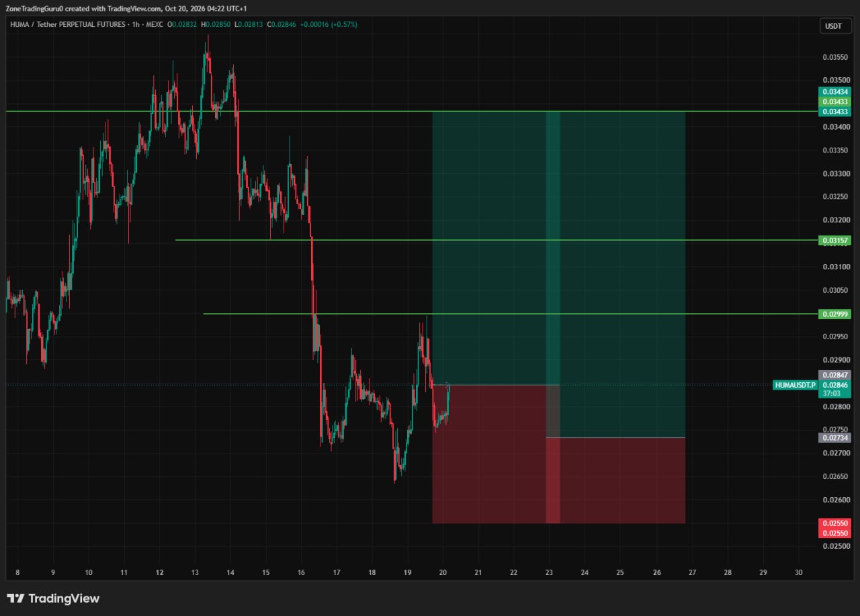Click date 30 on the time axis
860x616 pixels.
pyautogui.click(x=798, y=572)
